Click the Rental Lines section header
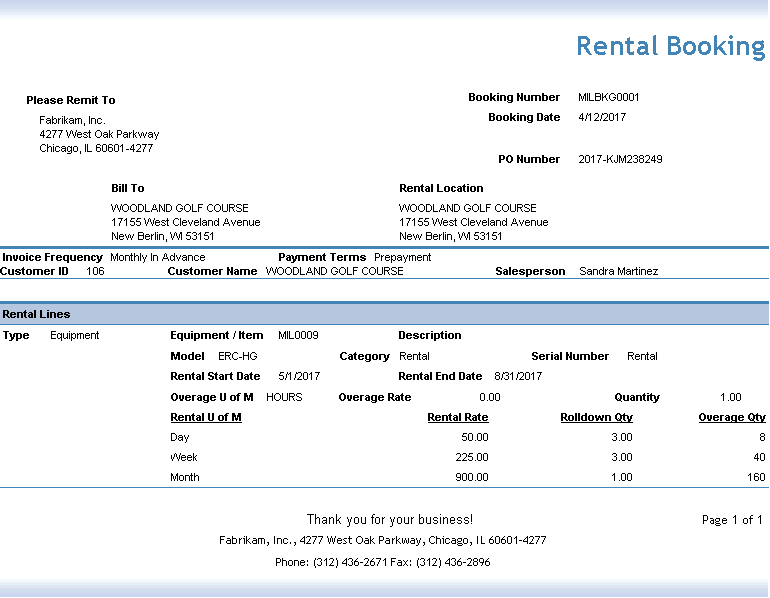The image size is (770, 598). [x=36, y=314]
